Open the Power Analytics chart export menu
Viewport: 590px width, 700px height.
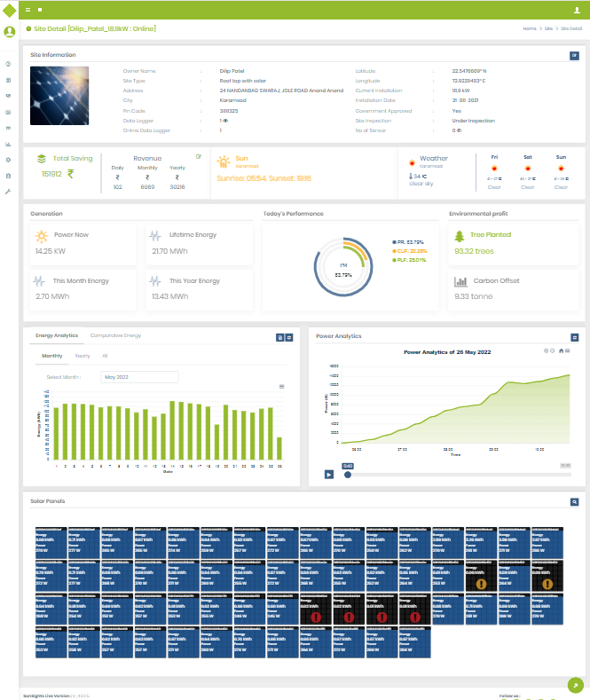(568, 351)
